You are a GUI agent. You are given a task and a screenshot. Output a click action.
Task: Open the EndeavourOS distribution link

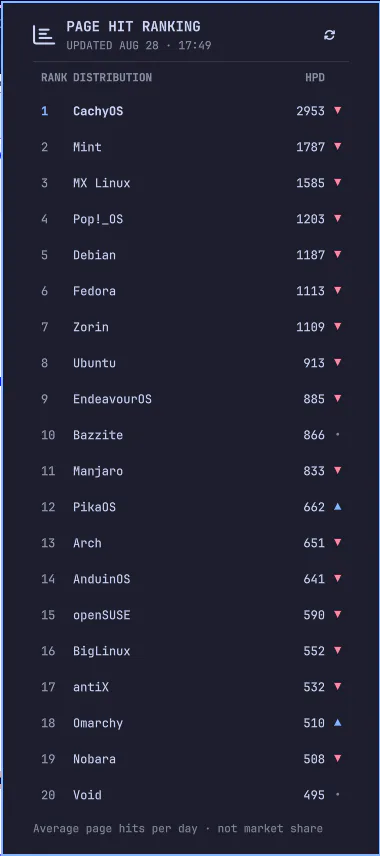tap(112, 399)
